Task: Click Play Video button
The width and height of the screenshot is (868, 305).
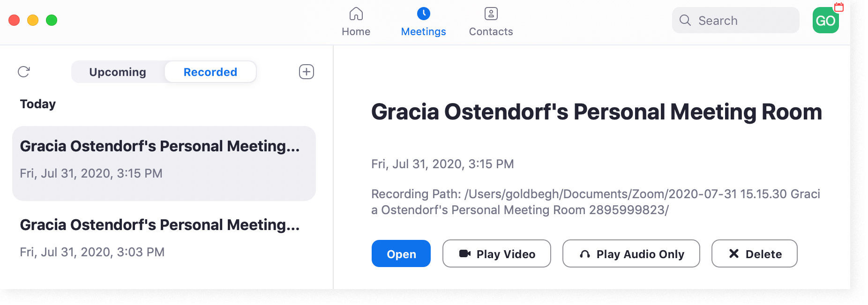Action: tap(497, 253)
